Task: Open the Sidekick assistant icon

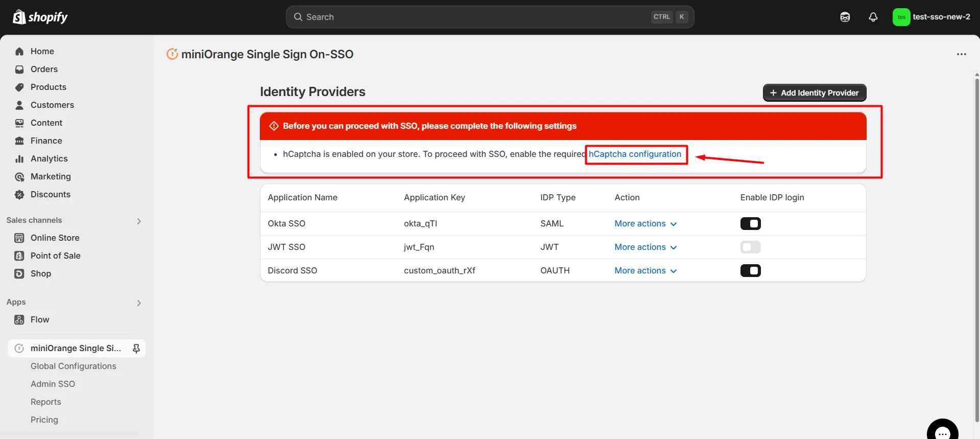Action: pyautogui.click(x=845, y=17)
